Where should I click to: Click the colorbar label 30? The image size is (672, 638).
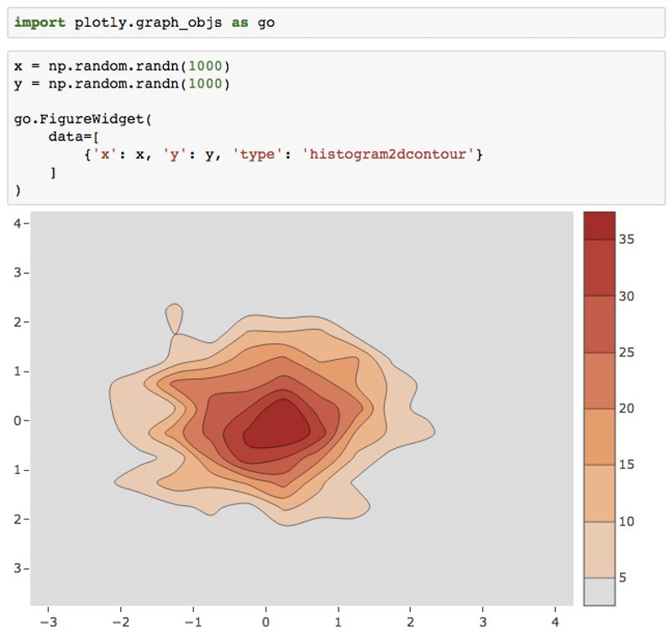(x=626, y=296)
